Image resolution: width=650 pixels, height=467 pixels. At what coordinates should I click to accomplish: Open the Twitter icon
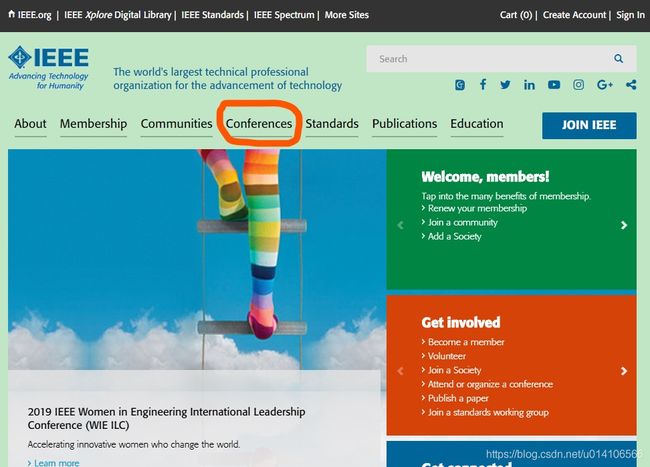point(505,85)
